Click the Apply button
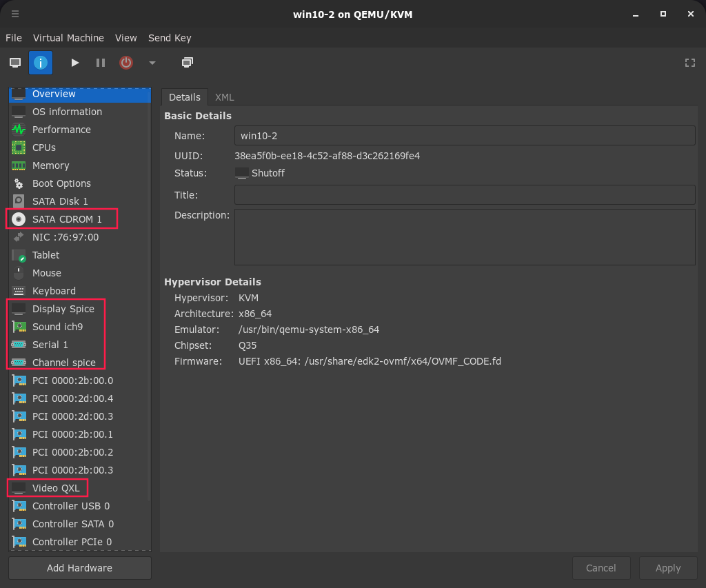 pos(667,568)
